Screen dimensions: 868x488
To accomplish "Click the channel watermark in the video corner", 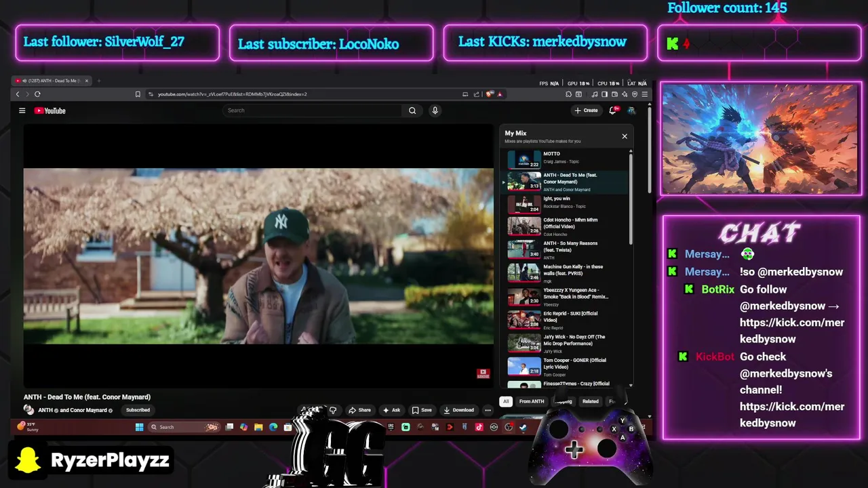I will tap(483, 373).
